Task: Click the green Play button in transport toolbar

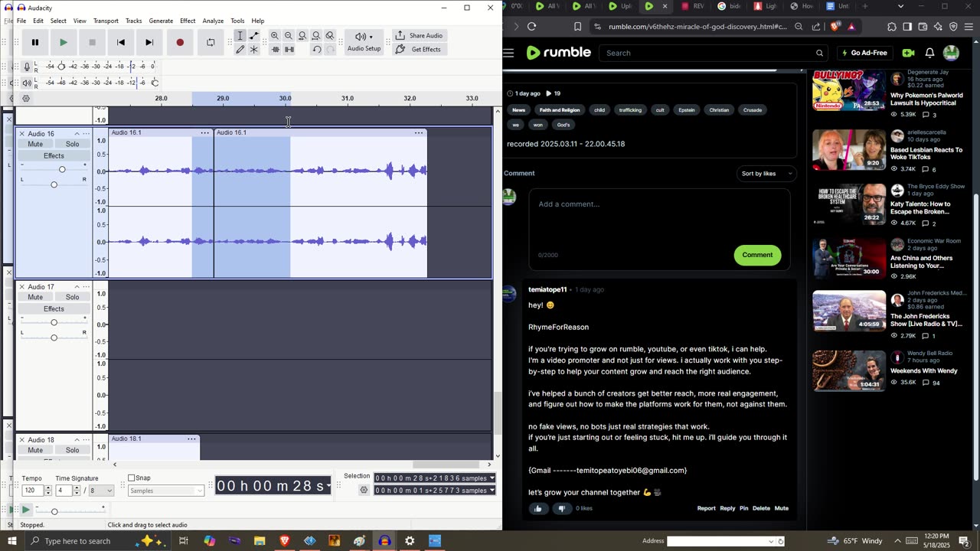Action: (64, 43)
